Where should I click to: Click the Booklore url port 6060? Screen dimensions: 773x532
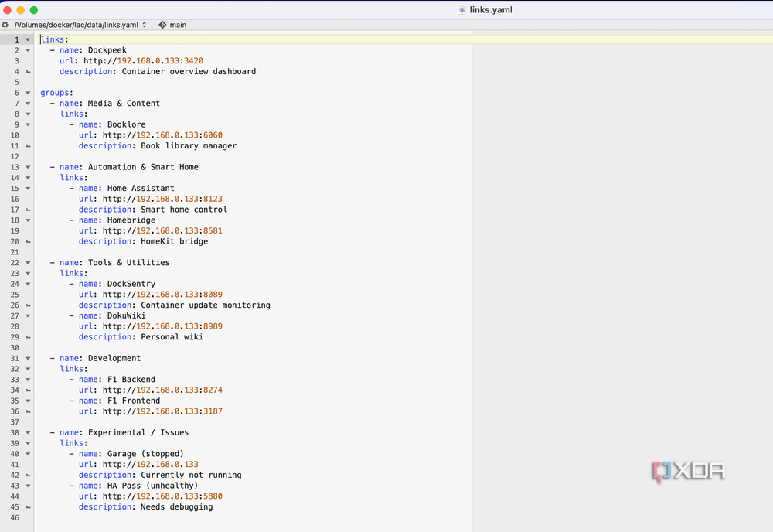tap(213, 135)
